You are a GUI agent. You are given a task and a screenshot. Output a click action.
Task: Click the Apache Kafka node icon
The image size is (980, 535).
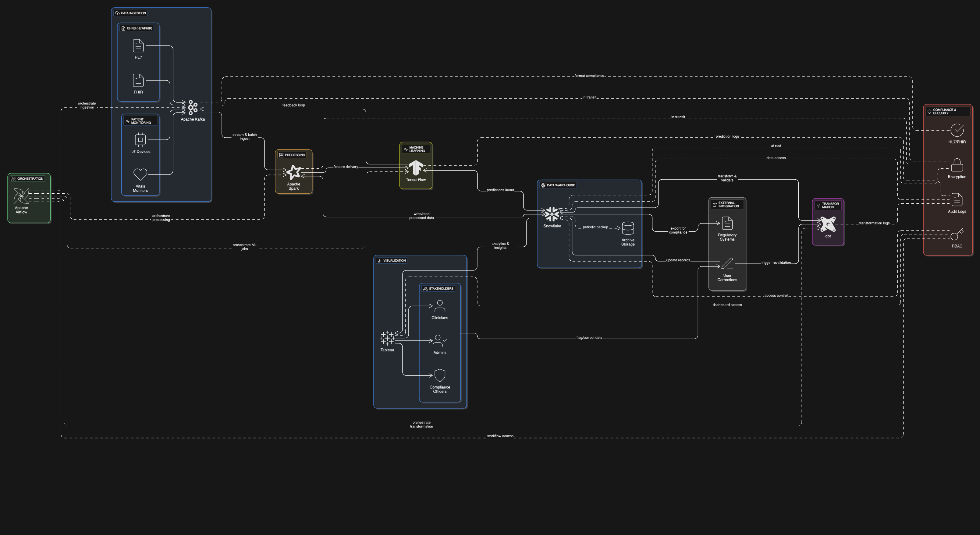click(x=193, y=107)
